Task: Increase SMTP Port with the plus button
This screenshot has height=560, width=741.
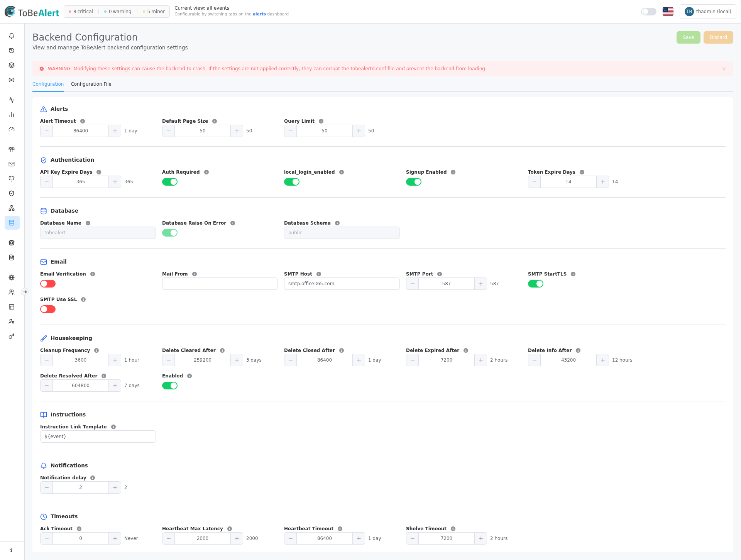Action: (481, 284)
